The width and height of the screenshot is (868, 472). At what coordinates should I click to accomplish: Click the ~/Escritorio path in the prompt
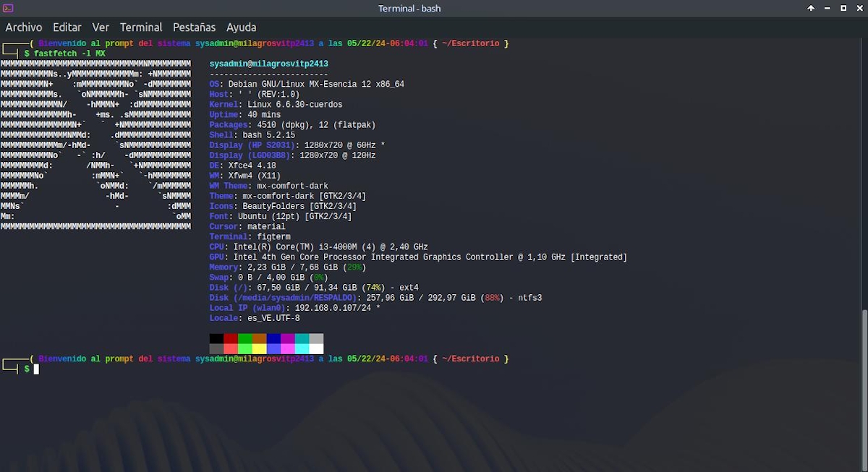tap(472, 358)
